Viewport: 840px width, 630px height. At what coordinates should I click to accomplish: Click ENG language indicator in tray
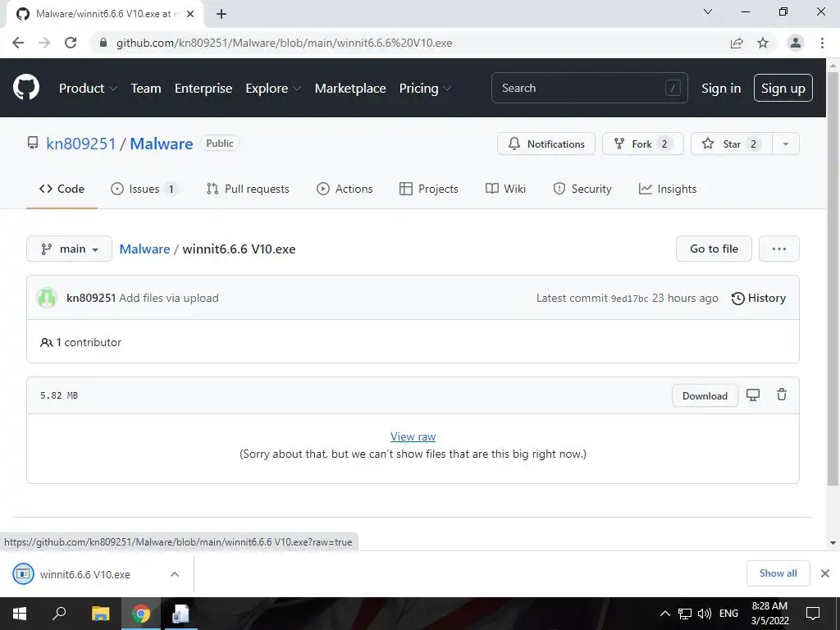(728, 614)
